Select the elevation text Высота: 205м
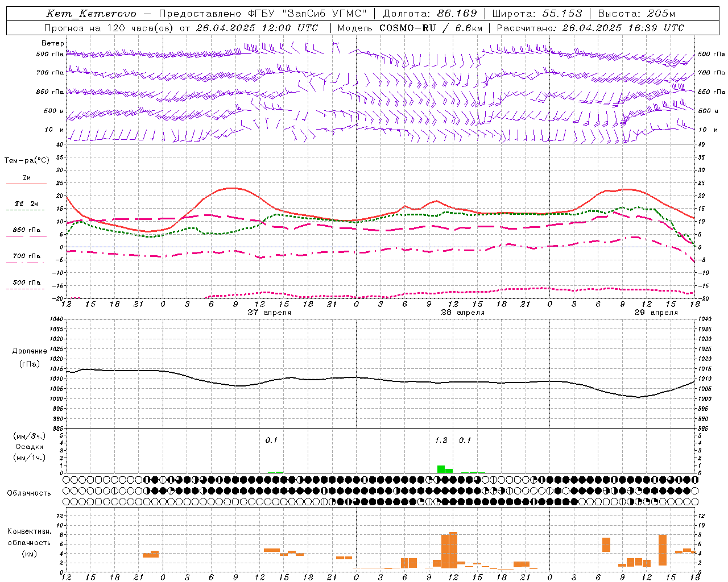728x582 pixels. 636,14
